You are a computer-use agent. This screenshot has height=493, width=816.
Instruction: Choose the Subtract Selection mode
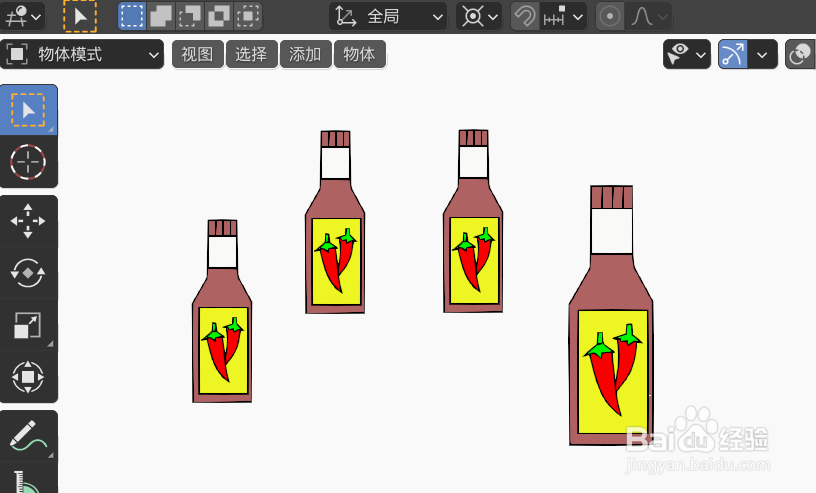point(190,16)
